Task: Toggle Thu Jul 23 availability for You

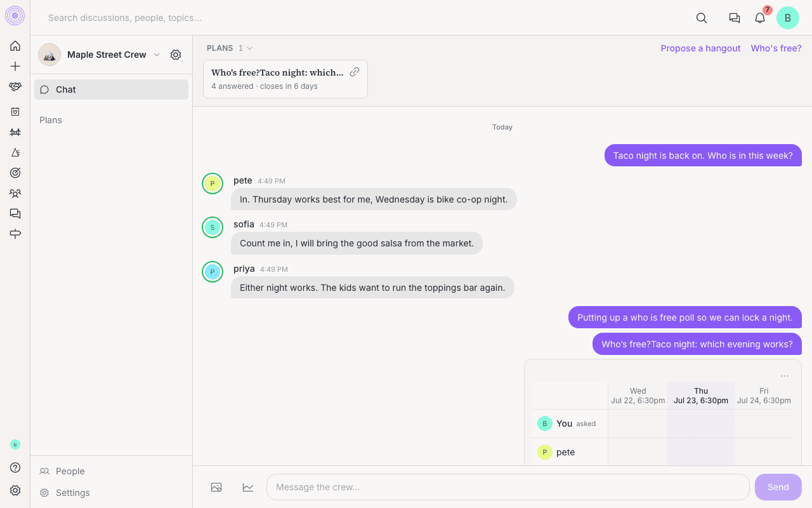Action: coord(701,424)
